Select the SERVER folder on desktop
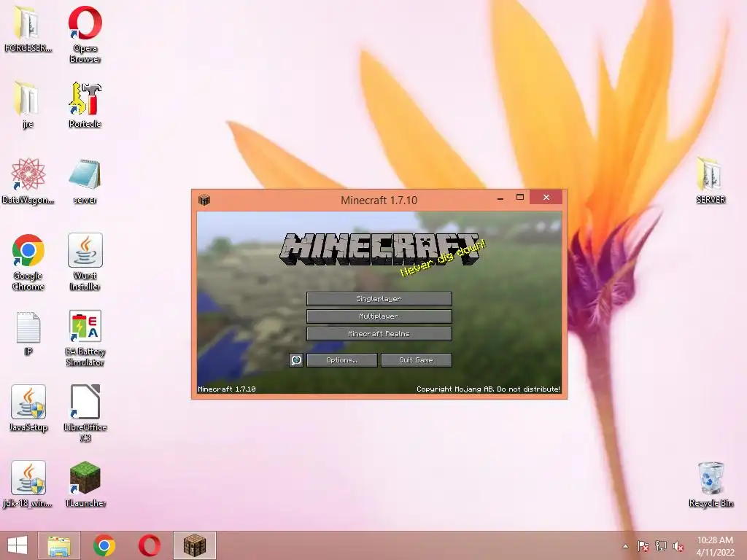The height and width of the screenshot is (560, 747). point(711,181)
